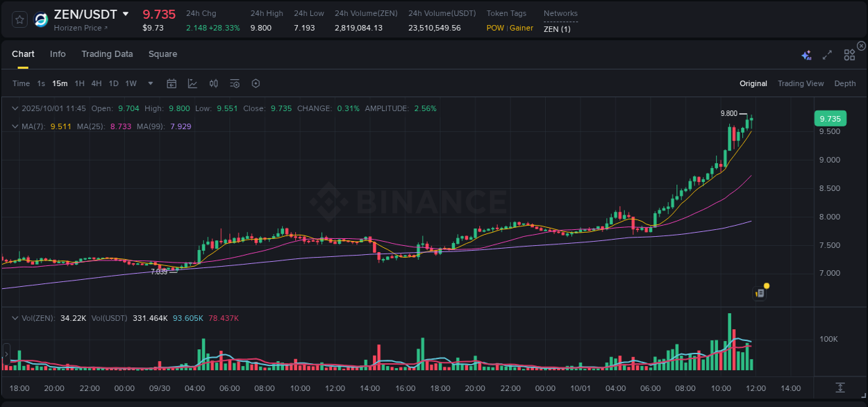Screen dimensions: 868x407
Task: Click the candle comparison icon
Action: click(x=213, y=83)
